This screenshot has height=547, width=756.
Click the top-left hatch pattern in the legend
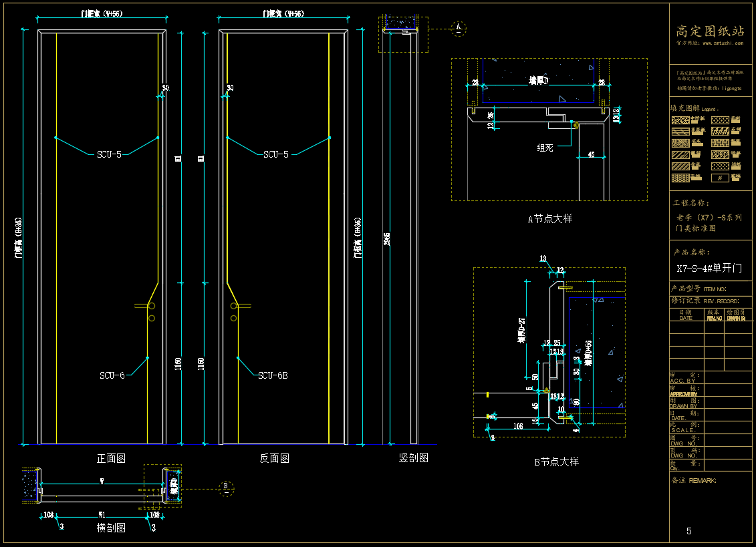680,121
